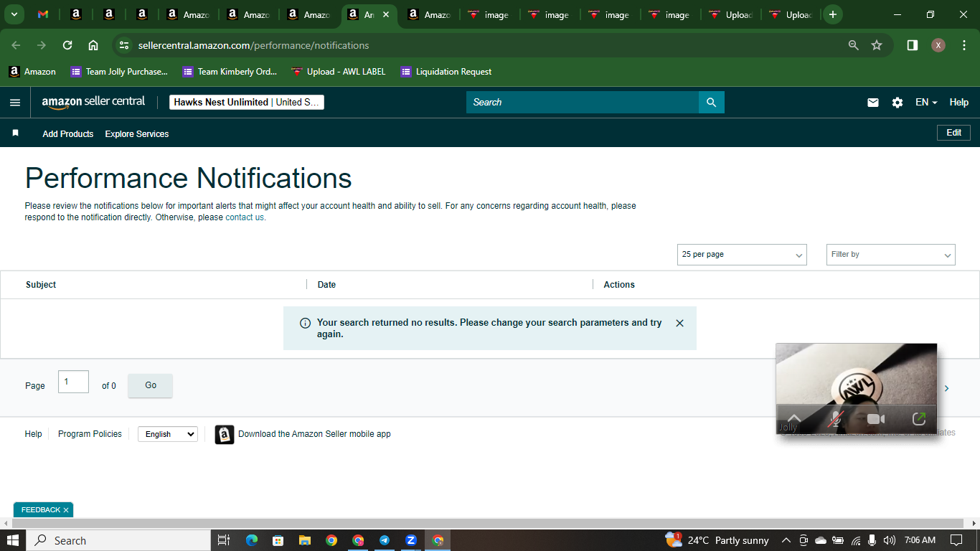The height and width of the screenshot is (551, 980).
Task: Open the Chrome side panel
Action: [913, 45]
